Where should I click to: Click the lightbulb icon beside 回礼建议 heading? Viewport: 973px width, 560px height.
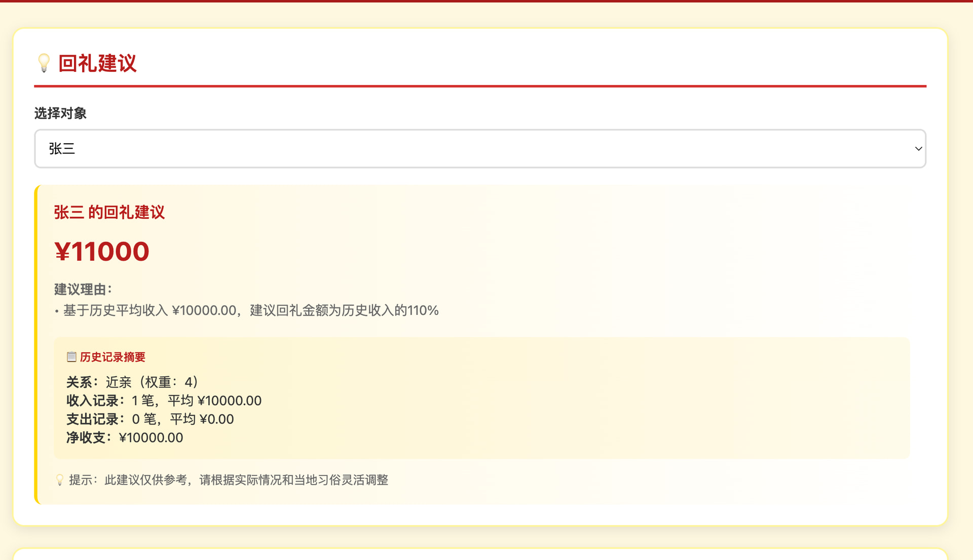(44, 63)
